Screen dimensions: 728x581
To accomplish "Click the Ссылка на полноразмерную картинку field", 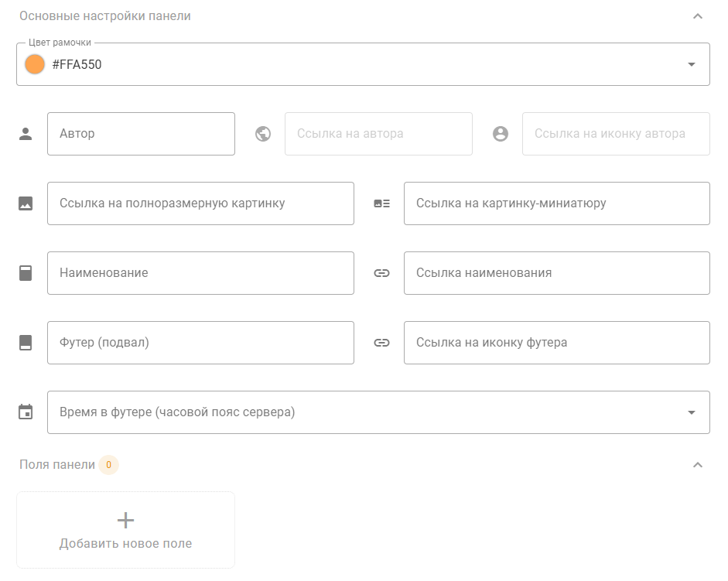I will 200,203.
